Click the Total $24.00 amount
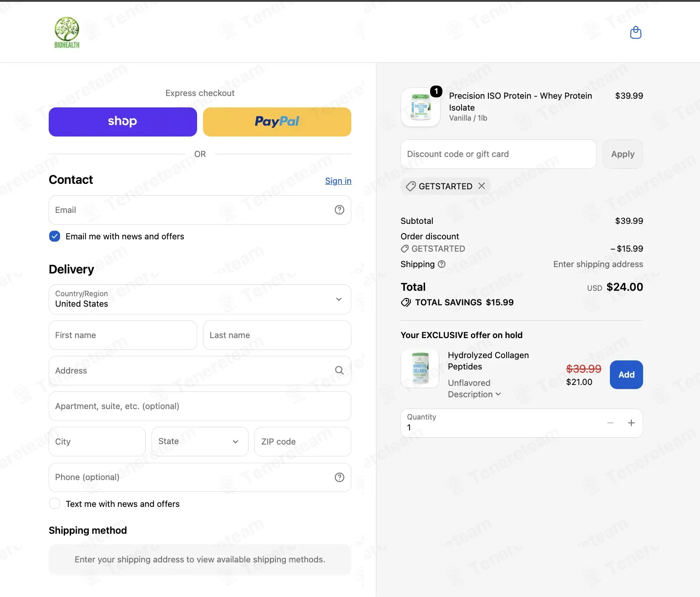 click(x=624, y=287)
